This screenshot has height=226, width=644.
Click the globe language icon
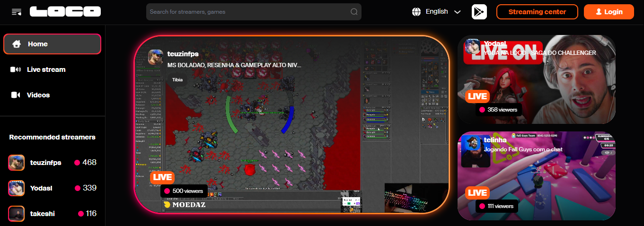[x=416, y=12]
